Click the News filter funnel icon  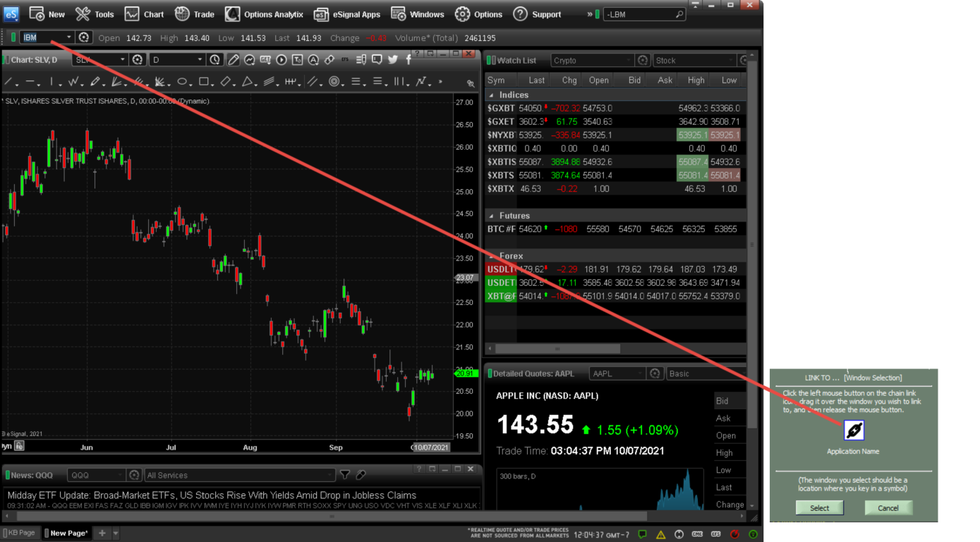pyautogui.click(x=345, y=475)
